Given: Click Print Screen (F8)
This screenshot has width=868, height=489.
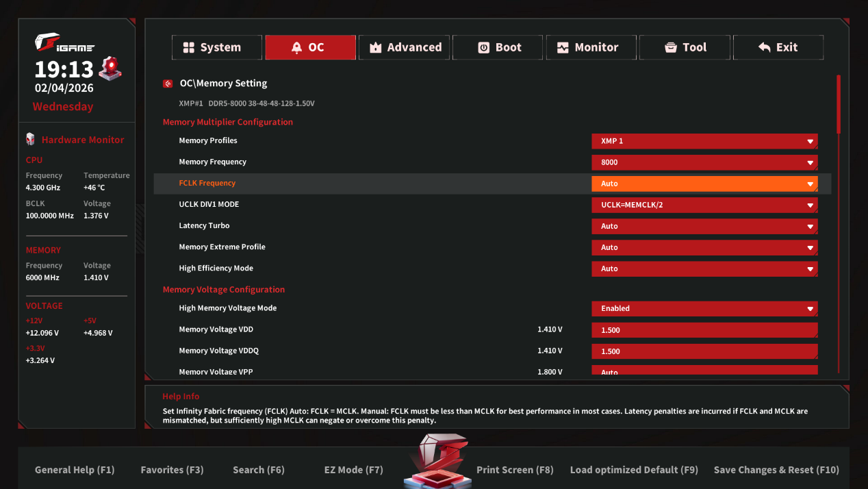Looking at the screenshot, I should (515, 470).
